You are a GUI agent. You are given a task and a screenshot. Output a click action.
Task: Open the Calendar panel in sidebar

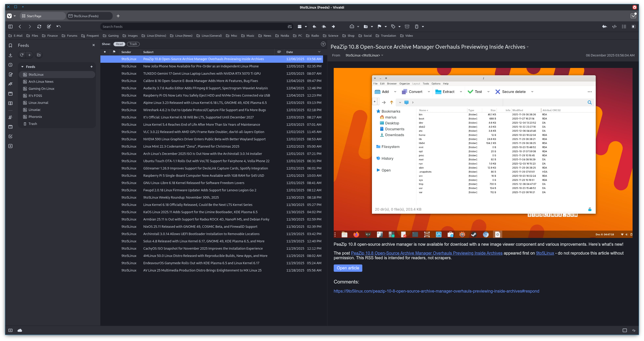(x=10, y=127)
